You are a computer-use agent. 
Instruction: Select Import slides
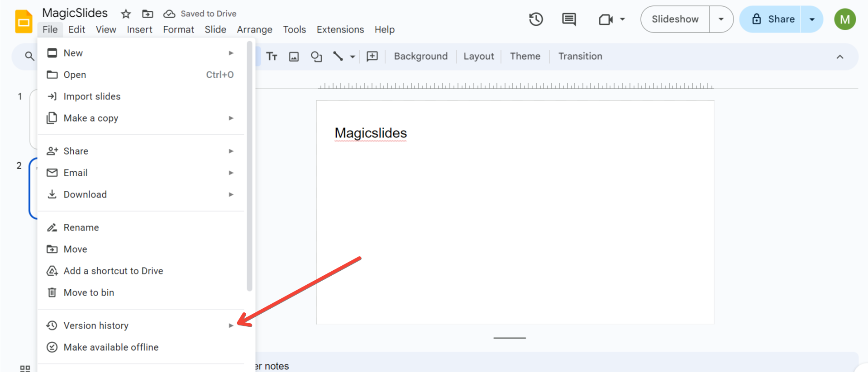(x=141, y=96)
